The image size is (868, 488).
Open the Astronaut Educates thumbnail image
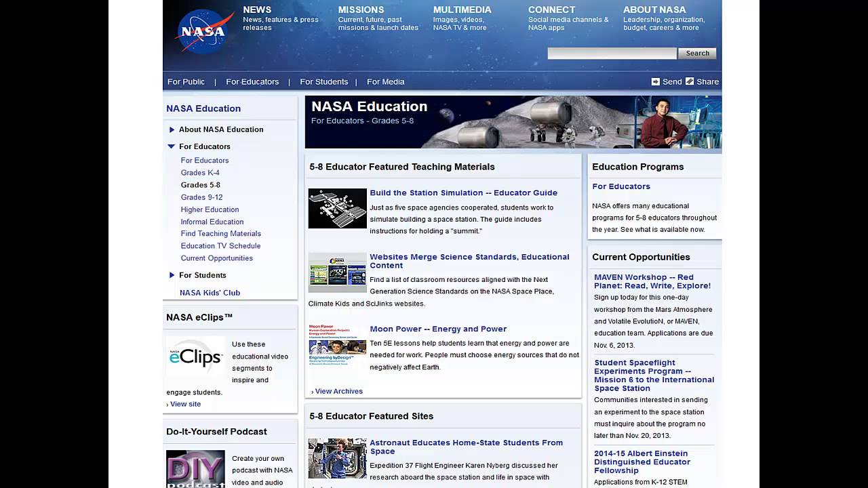pyautogui.click(x=337, y=458)
